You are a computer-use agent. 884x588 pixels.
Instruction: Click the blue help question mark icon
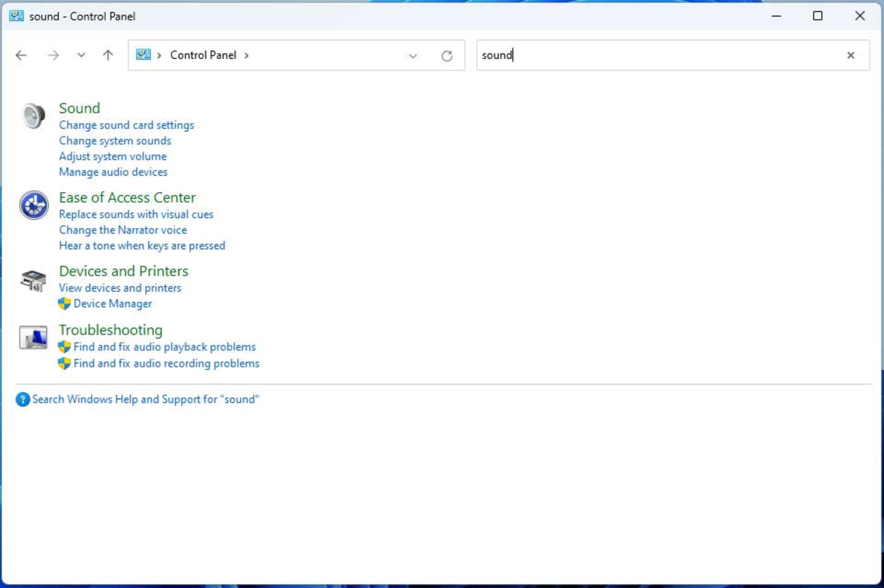coord(22,399)
